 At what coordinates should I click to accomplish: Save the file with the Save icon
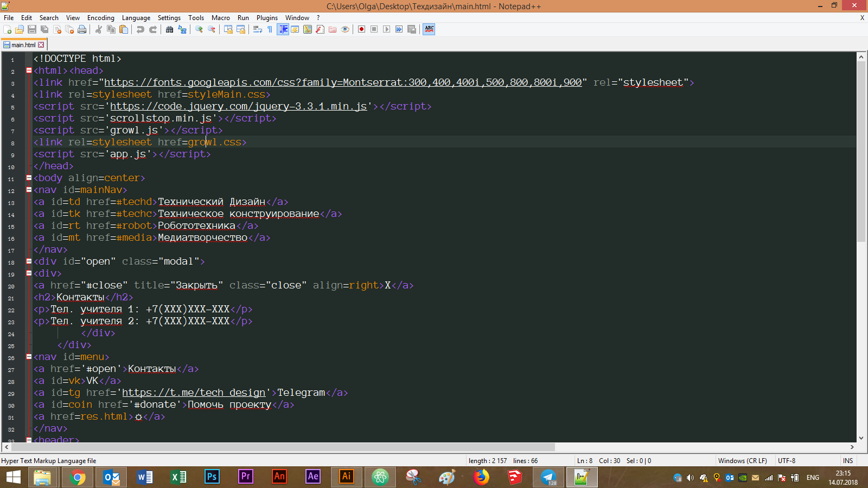[32, 29]
